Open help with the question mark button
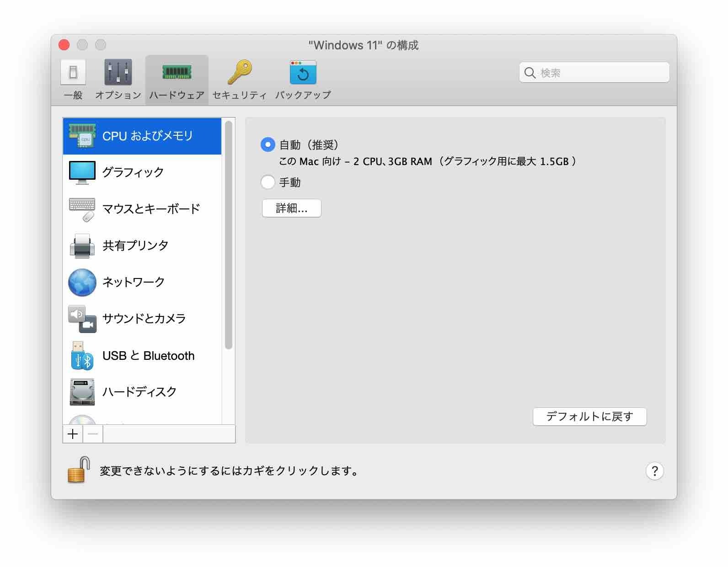Screen dimensions: 728x567 654,471
